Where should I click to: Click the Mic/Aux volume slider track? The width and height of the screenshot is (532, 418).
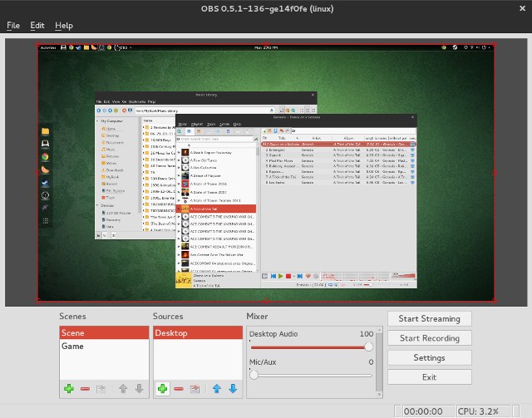(312, 376)
